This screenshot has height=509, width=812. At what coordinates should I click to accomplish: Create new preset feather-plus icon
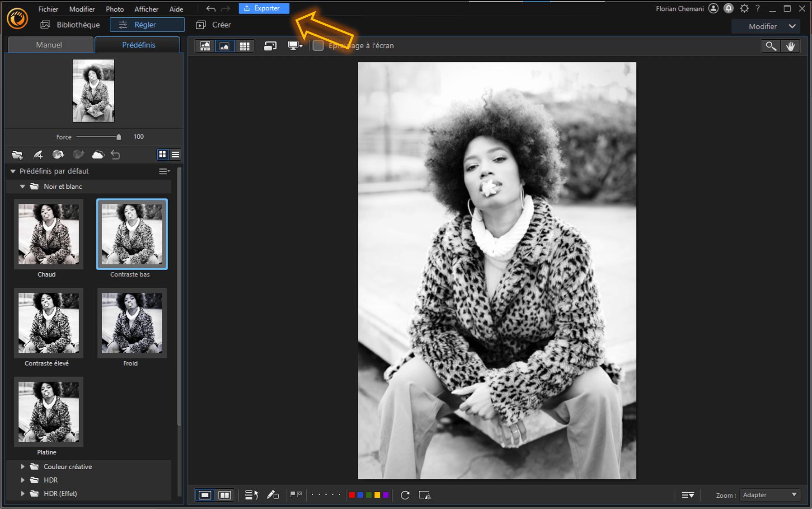coord(38,155)
